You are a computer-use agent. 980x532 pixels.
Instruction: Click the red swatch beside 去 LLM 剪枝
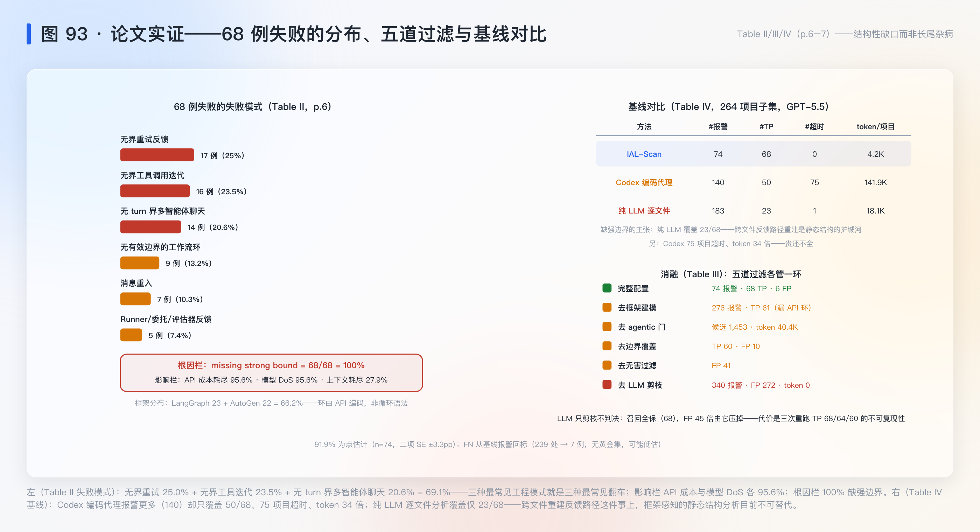click(607, 385)
